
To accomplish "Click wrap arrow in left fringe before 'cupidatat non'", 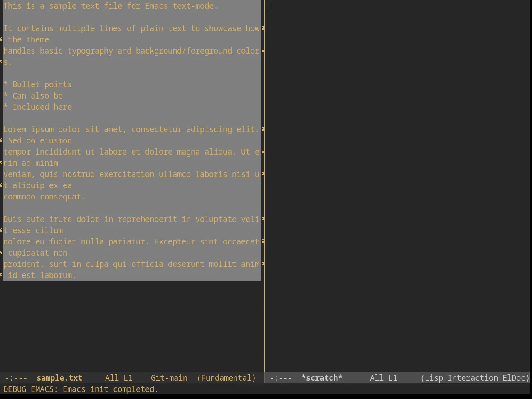I will tap(2, 253).
